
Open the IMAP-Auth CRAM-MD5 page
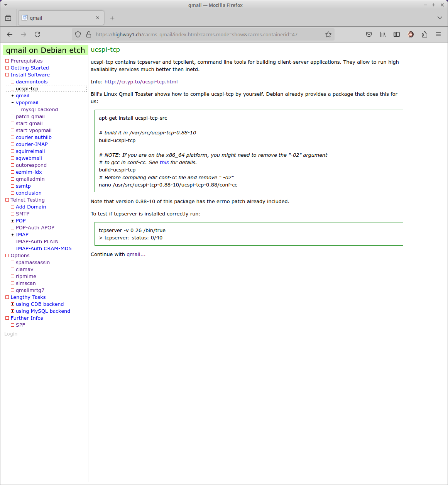[44, 249]
